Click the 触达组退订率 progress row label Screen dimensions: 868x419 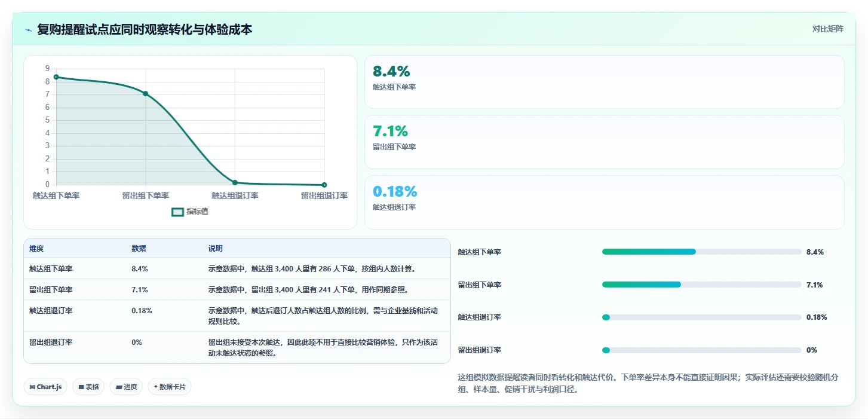480,317
